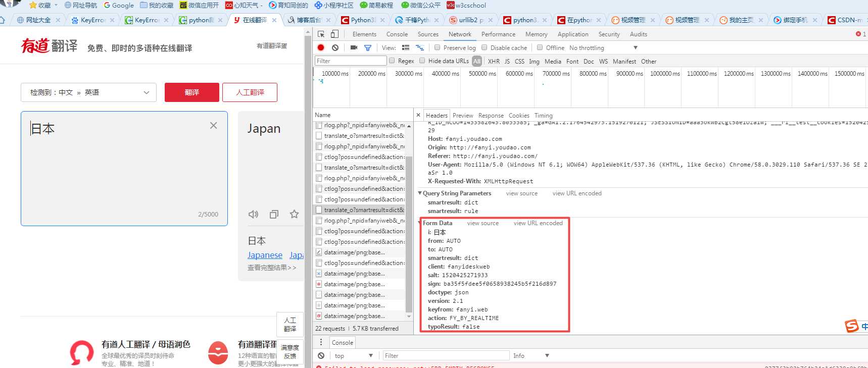Select the large request rows view icon
Image resolution: width=868 pixels, height=368 pixels.
[406, 47]
